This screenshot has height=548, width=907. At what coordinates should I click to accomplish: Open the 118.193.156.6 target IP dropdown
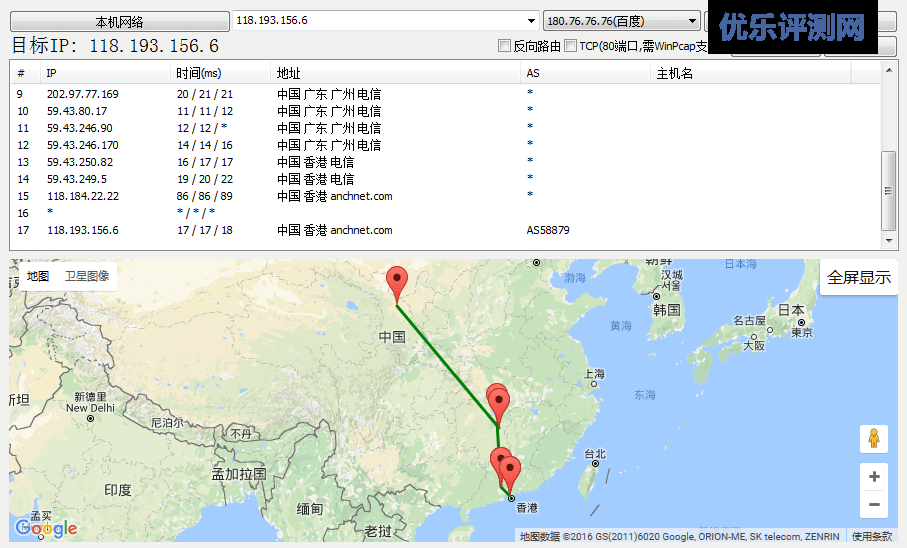click(531, 21)
